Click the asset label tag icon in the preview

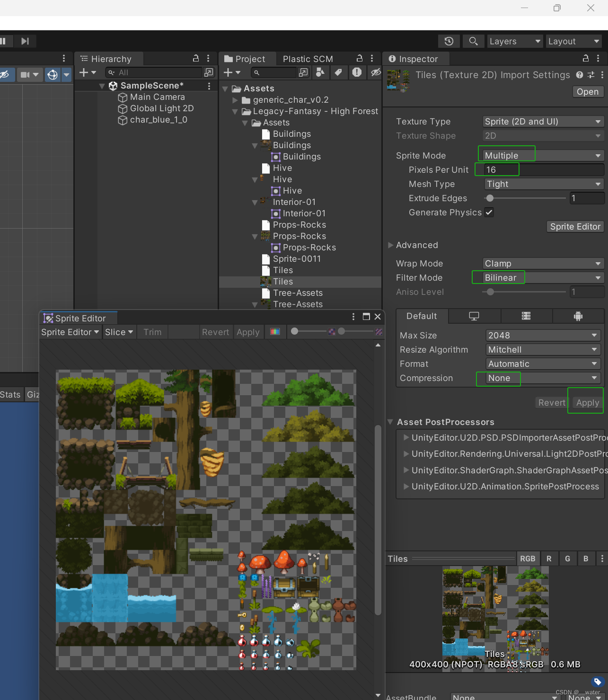point(598,682)
